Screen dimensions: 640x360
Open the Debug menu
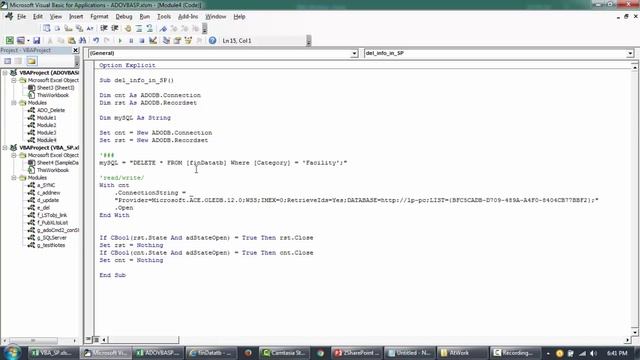(124, 17)
